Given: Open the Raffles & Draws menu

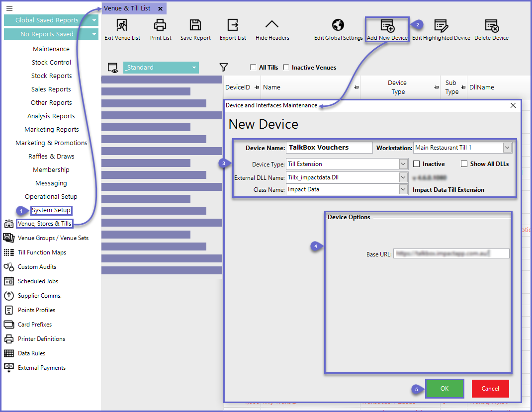Looking at the screenshot, I should (x=51, y=157).
